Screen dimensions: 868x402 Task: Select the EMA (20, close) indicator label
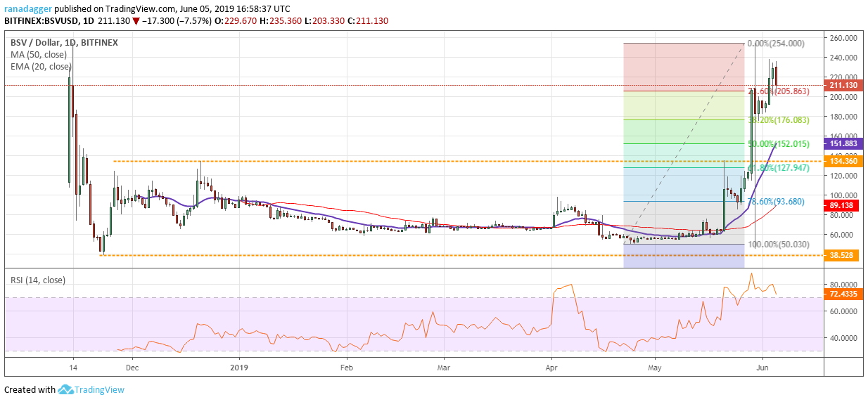pos(40,67)
